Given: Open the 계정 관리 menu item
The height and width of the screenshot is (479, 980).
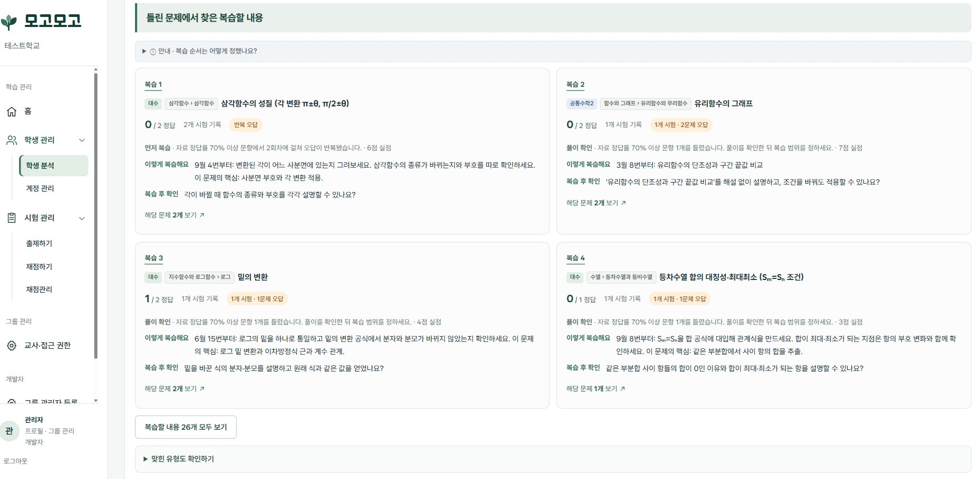Looking at the screenshot, I should click(40, 188).
